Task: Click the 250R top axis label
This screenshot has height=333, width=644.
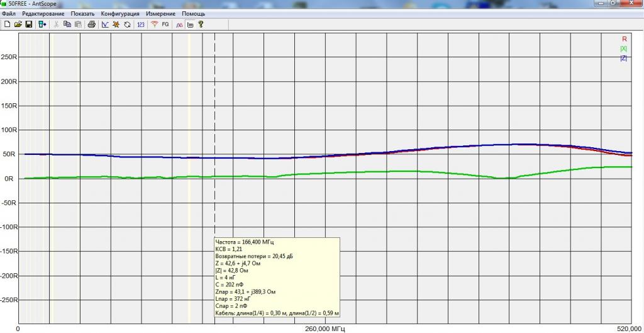Action: click(x=8, y=57)
